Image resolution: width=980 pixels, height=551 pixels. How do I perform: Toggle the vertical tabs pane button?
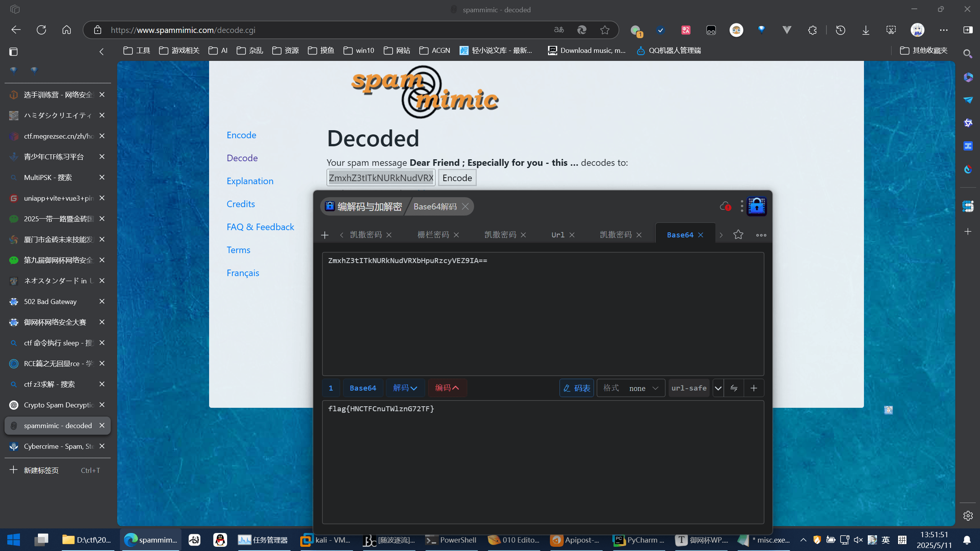(13, 52)
